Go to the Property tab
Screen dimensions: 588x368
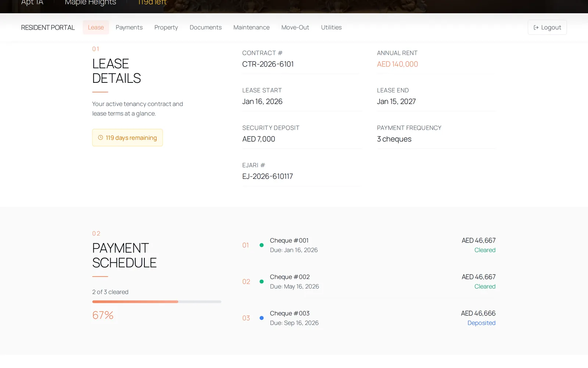click(166, 28)
